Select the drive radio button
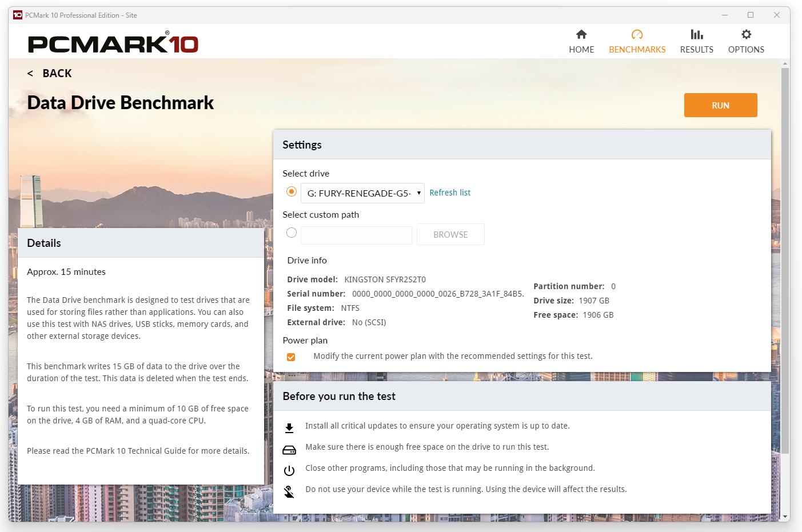Image resolution: width=802 pixels, height=532 pixels. pos(292,191)
